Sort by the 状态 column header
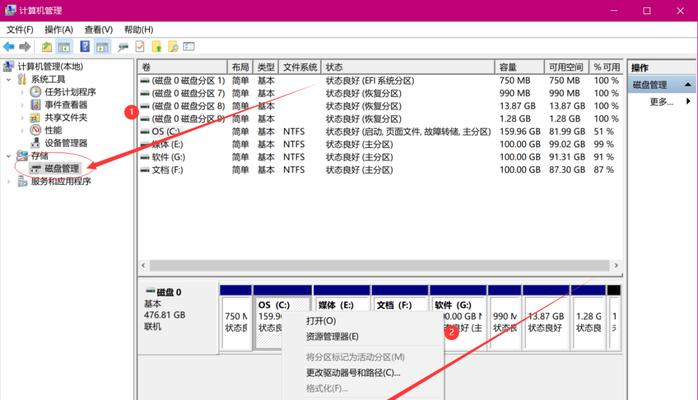 point(408,67)
